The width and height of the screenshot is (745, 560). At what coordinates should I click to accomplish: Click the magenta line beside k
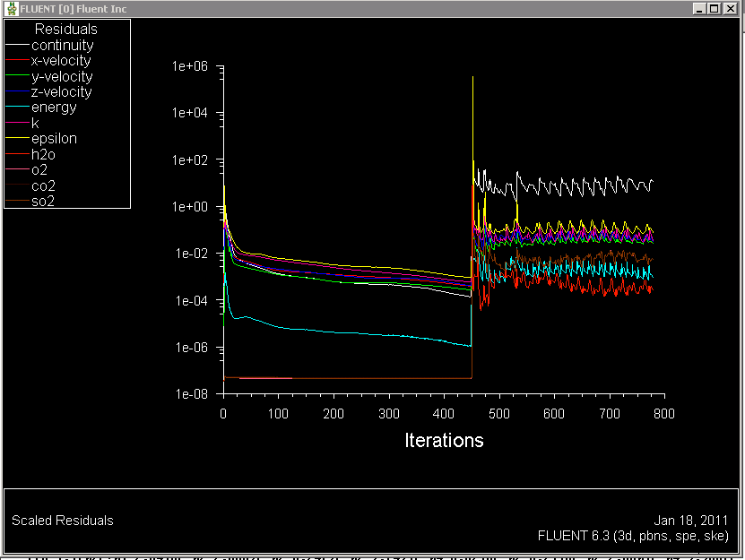(x=18, y=123)
